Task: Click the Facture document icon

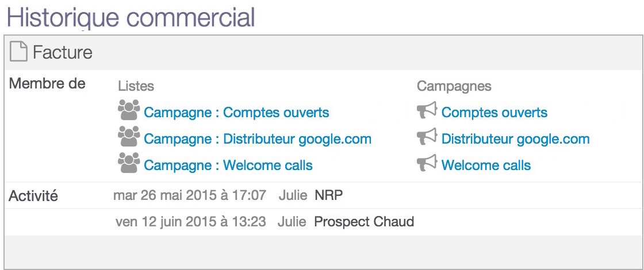Action: pyautogui.click(x=18, y=52)
